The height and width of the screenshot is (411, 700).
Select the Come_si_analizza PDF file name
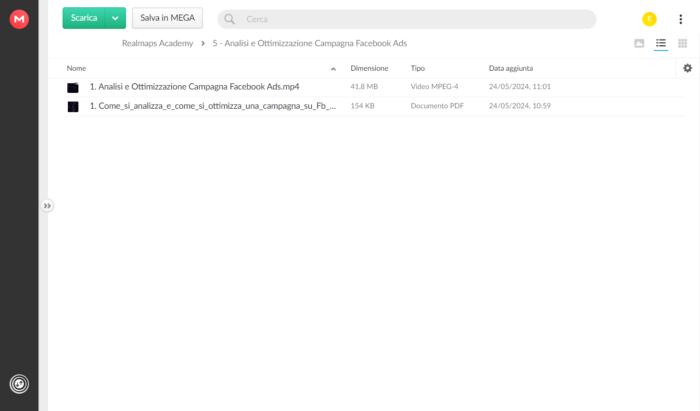point(212,106)
